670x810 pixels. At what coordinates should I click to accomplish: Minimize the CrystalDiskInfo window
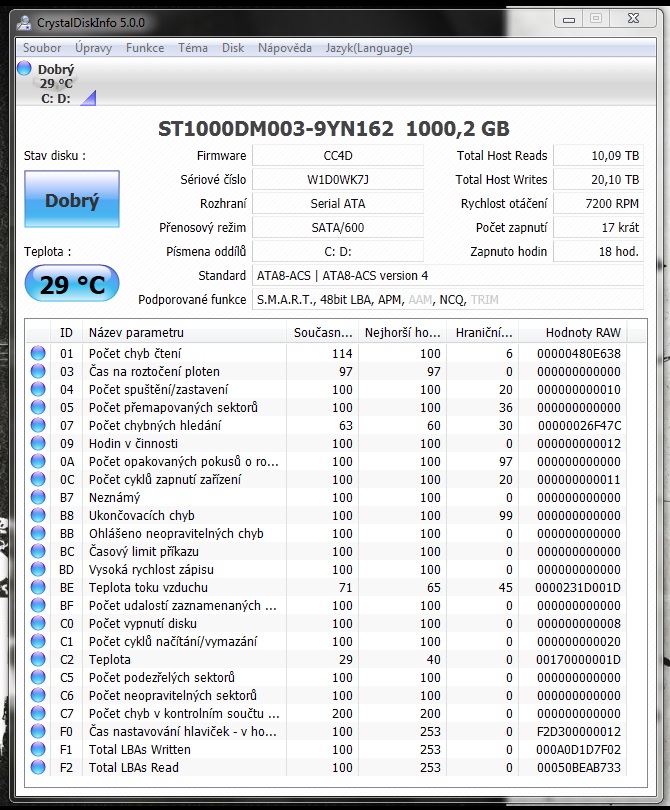(x=569, y=19)
